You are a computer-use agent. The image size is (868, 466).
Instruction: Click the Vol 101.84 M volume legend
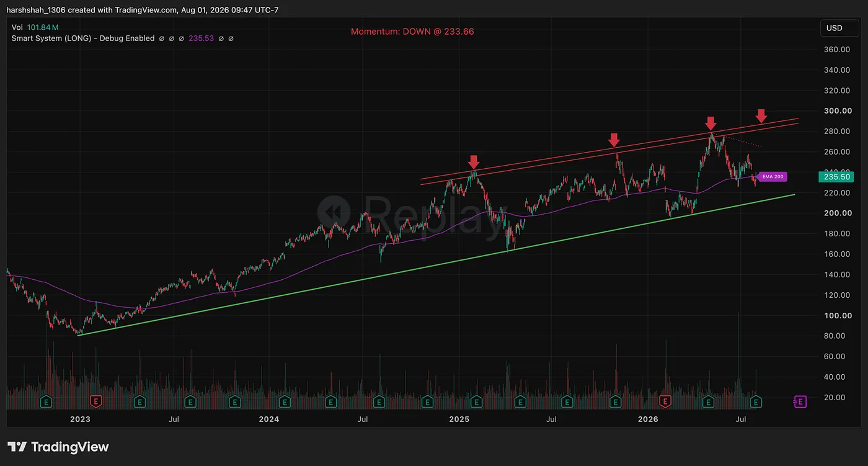tap(35, 27)
